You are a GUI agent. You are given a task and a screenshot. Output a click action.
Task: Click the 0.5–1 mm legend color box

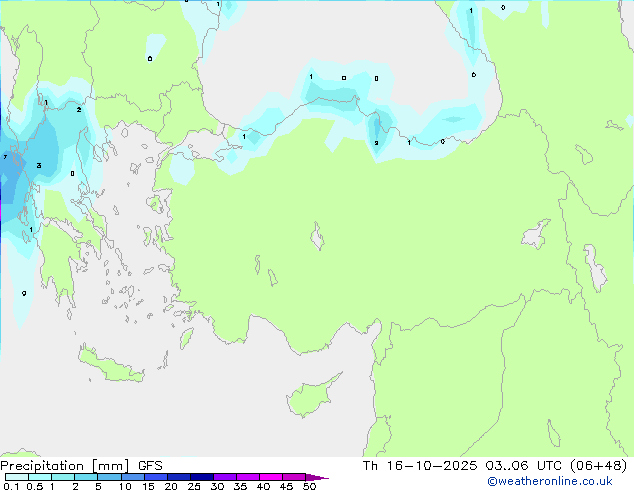(x=40, y=477)
